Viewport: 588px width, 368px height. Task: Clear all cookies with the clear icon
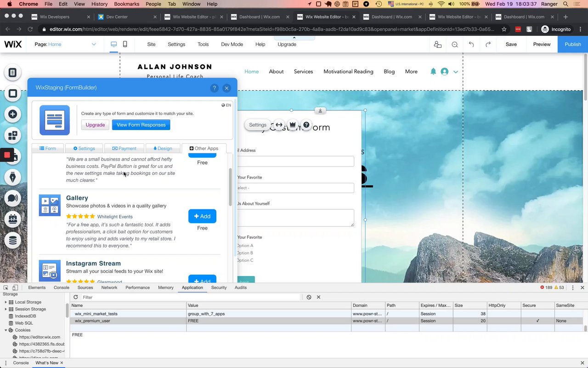pyautogui.click(x=309, y=297)
